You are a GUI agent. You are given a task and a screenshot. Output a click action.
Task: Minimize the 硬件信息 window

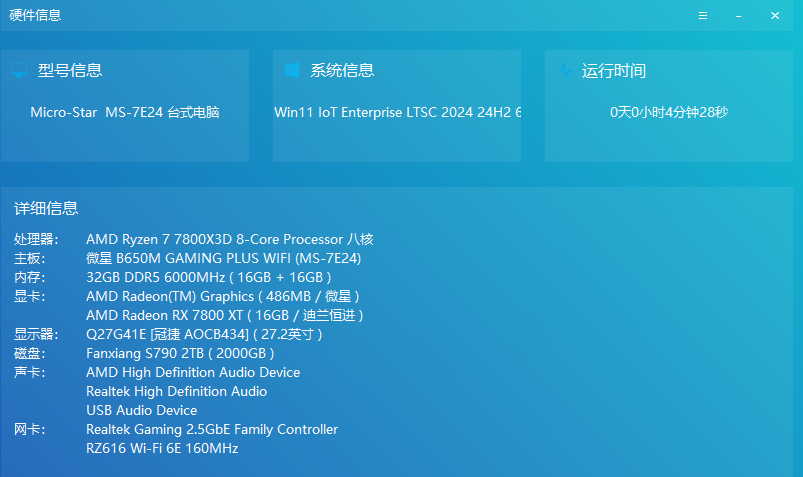click(738, 16)
